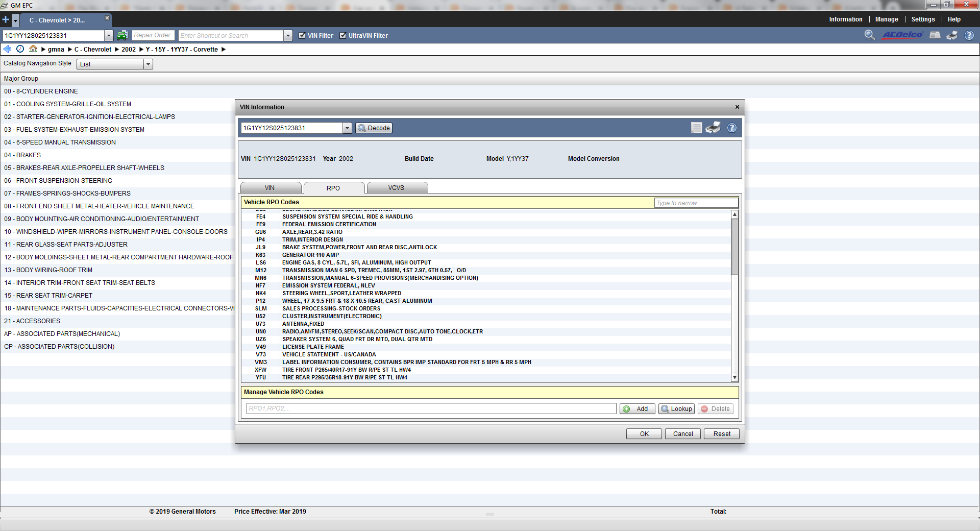Go to catalog home icon
This screenshot has height=531, width=980.
click(x=33, y=49)
